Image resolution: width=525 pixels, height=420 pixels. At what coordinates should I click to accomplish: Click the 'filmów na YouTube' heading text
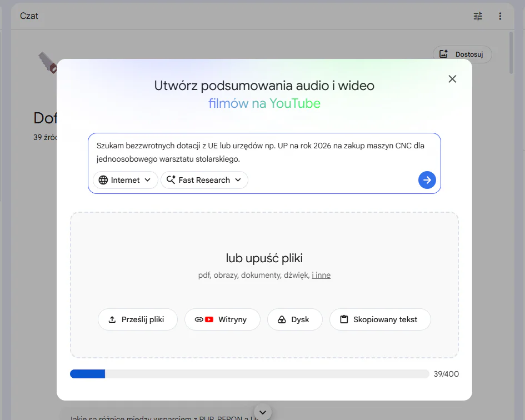click(264, 103)
